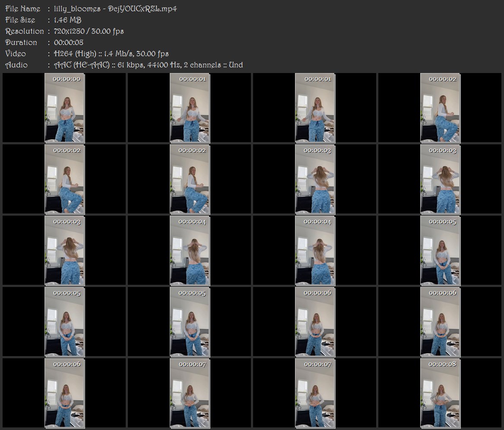Select the first thumbnail stamped 00:00:07

pos(190,393)
